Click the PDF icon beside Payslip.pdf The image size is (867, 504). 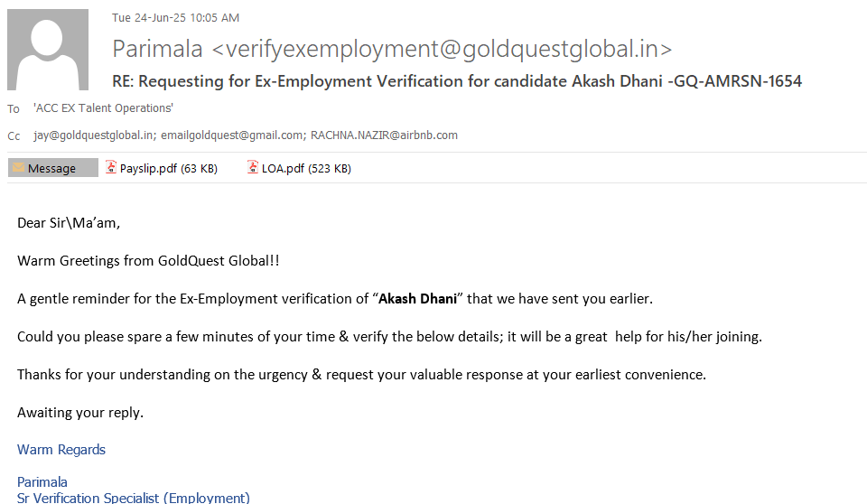tap(111, 167)
